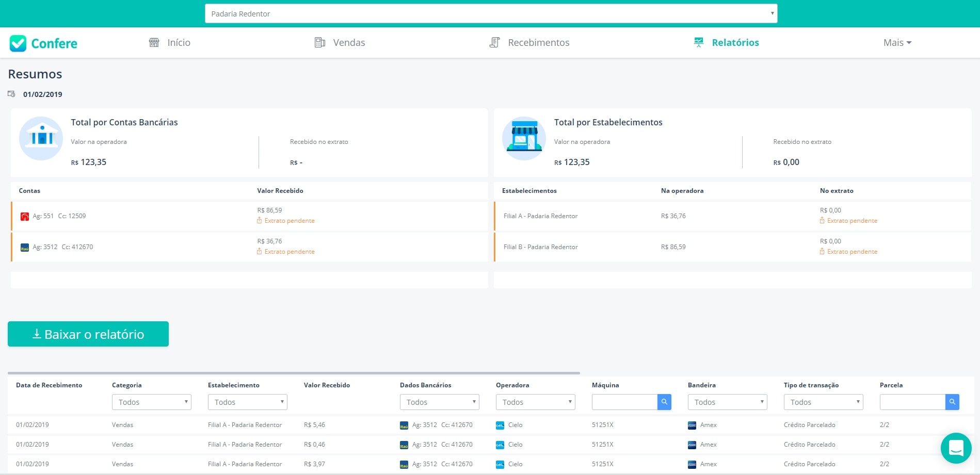Navigate to the Vendas section
This screenshot has height=475, width=980.
click(348, 42)
